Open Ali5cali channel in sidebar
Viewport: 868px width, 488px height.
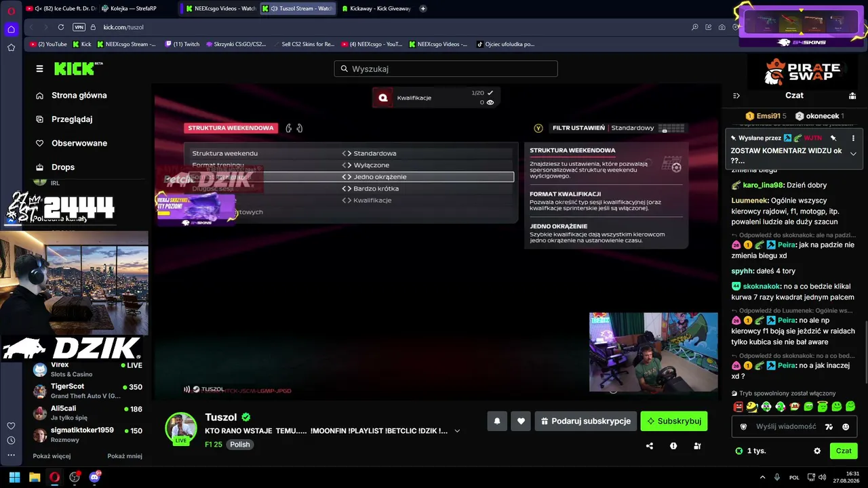pyautogui.click(x=88, y=413)
